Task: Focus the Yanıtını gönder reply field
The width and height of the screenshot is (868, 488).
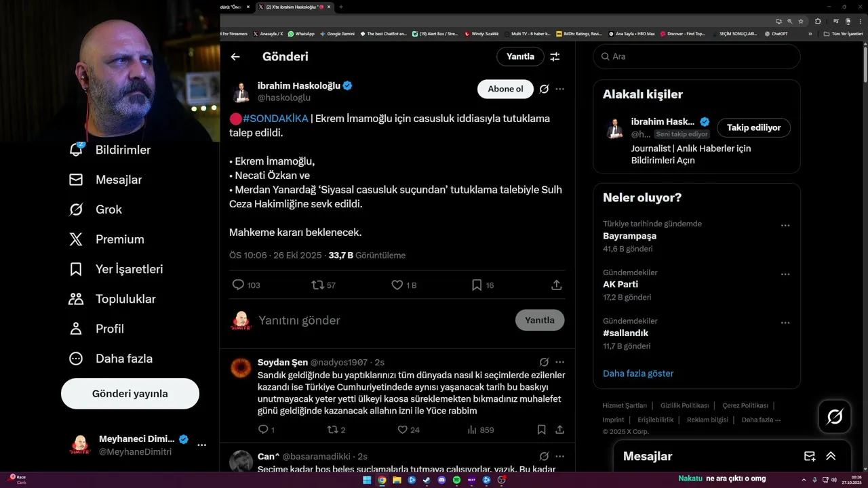Action: (383, 320)
